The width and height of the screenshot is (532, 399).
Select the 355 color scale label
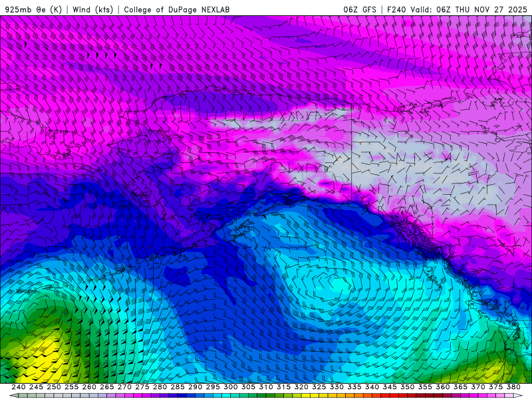(x=425, y=387)
